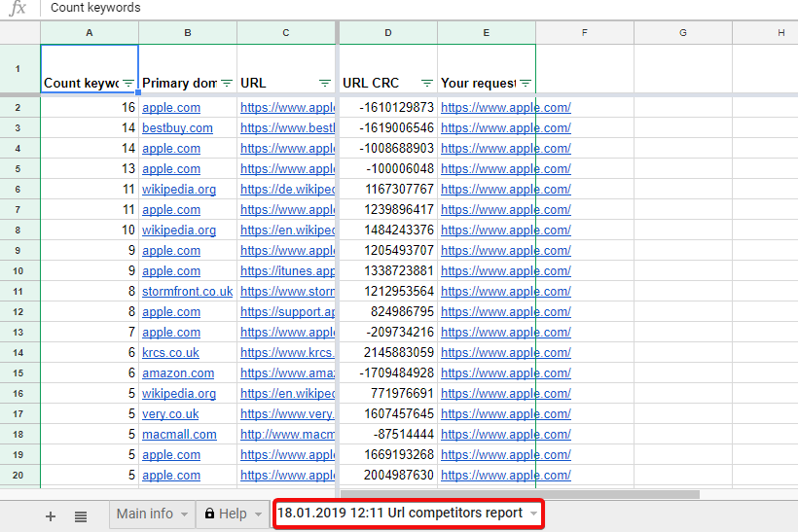Open very.co.uk domain link

coord(170,414)
